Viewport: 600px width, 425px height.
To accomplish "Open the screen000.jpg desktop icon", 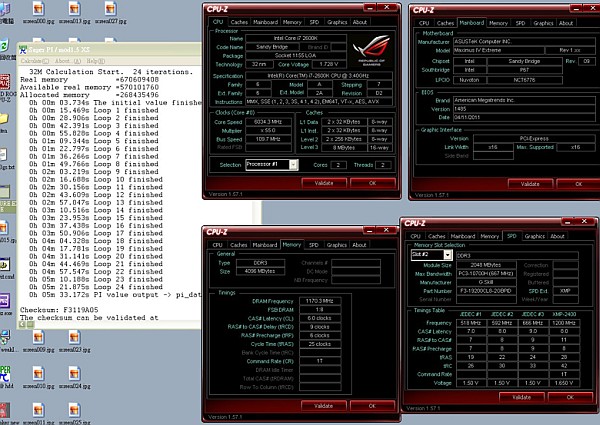I will tap(38, 13).
